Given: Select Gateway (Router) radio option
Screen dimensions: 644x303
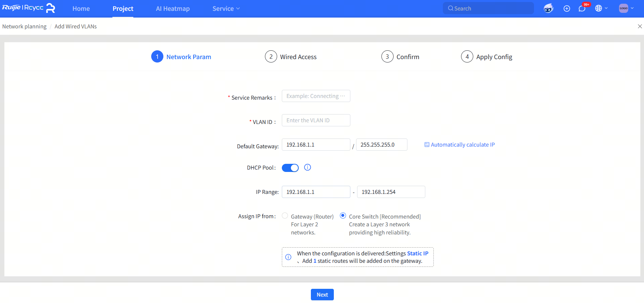Looking at the screenshot, I should coord(285,216).
